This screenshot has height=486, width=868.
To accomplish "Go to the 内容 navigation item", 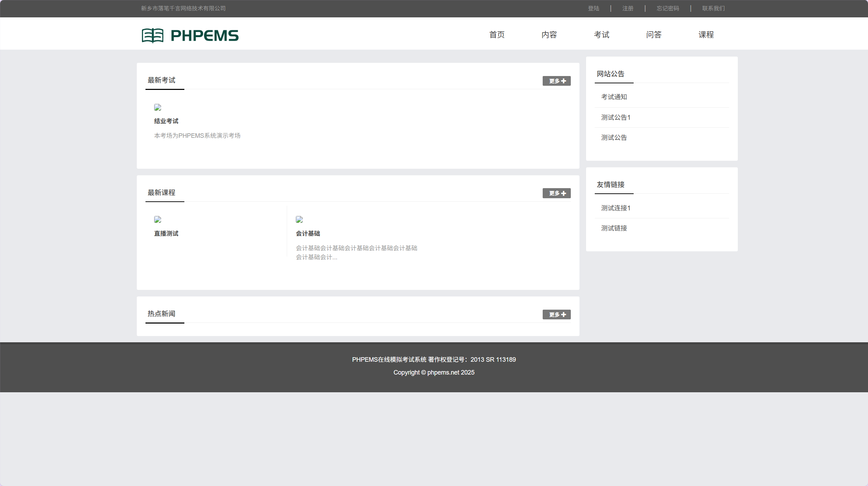I will [x=549, y=35].
